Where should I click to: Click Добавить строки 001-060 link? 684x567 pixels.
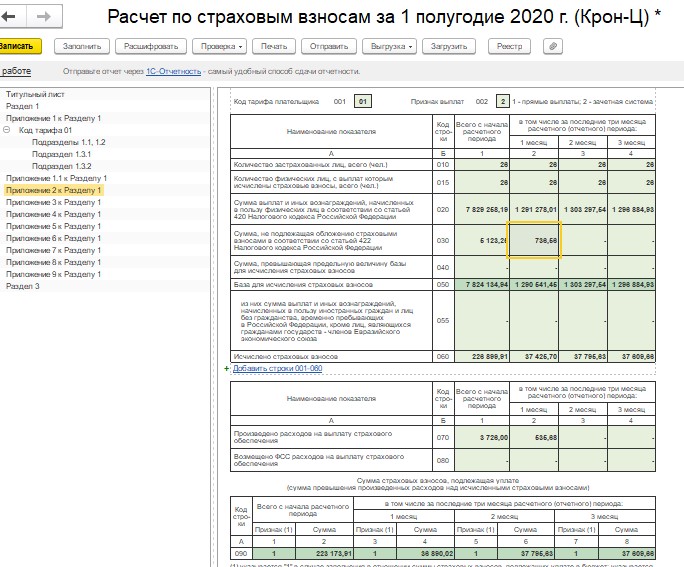point(277,369)
